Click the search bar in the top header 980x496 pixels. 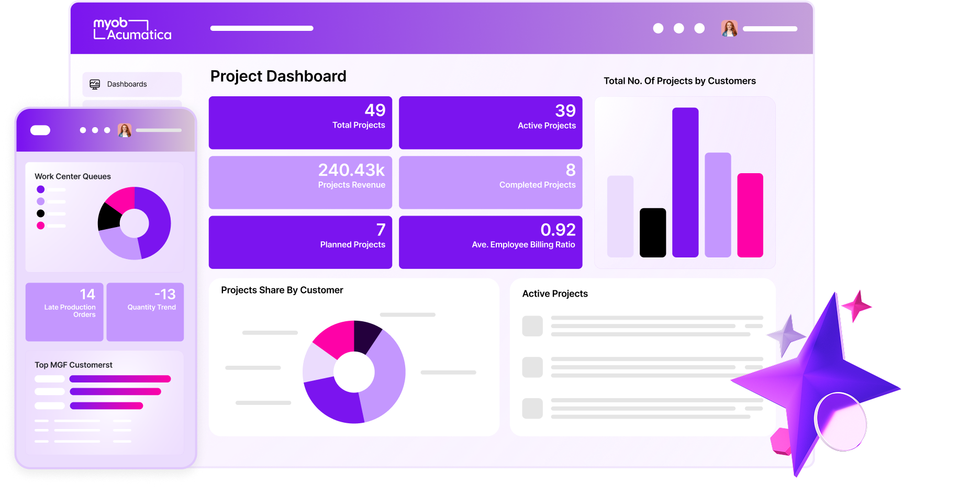[262, 28]
